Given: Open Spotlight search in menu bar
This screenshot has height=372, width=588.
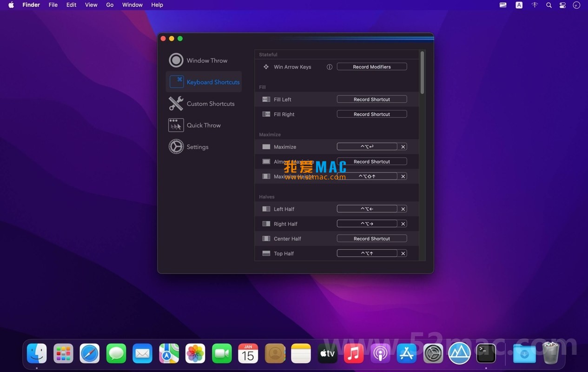Looking at the screenshot, I should 549,5.
